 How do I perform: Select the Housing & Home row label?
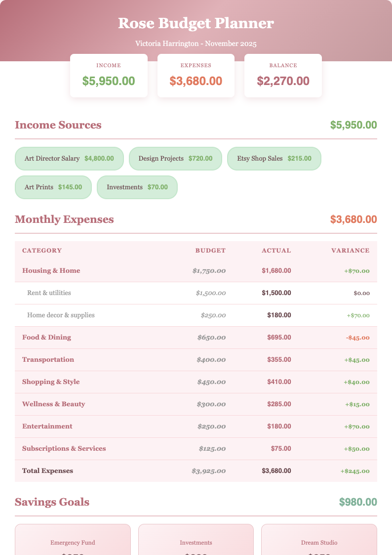[51, 271]
